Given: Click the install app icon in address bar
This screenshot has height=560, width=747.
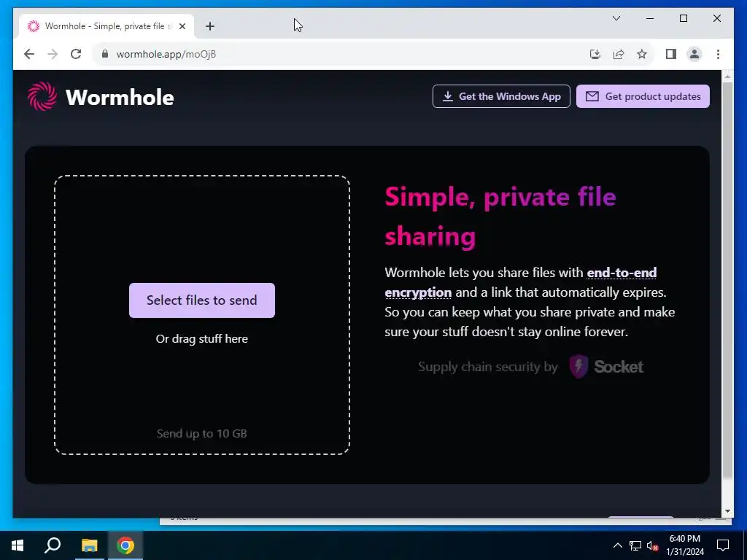Looking at the screenshot, I should 595,54.
